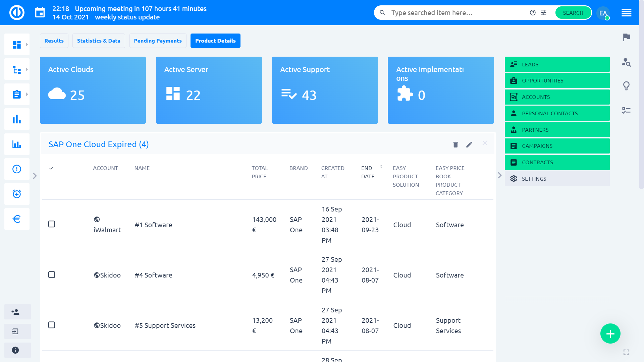Screen dimensions: 644x362
Task: Check the #4 Software row checkbox
Action: click(x=52, y=275)
